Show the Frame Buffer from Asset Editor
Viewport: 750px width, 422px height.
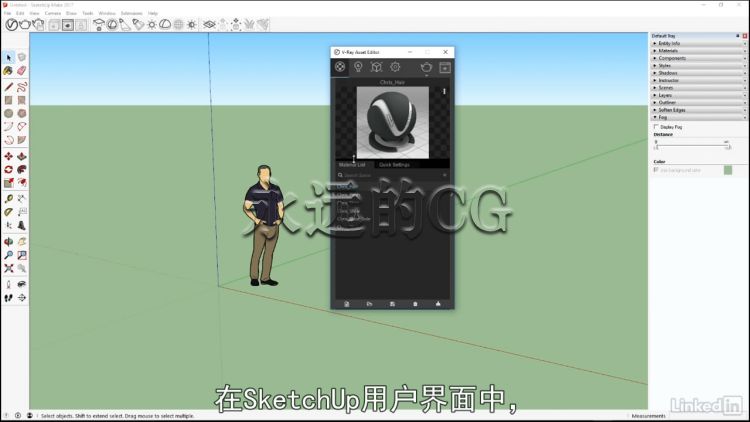[x=445, y=67]
